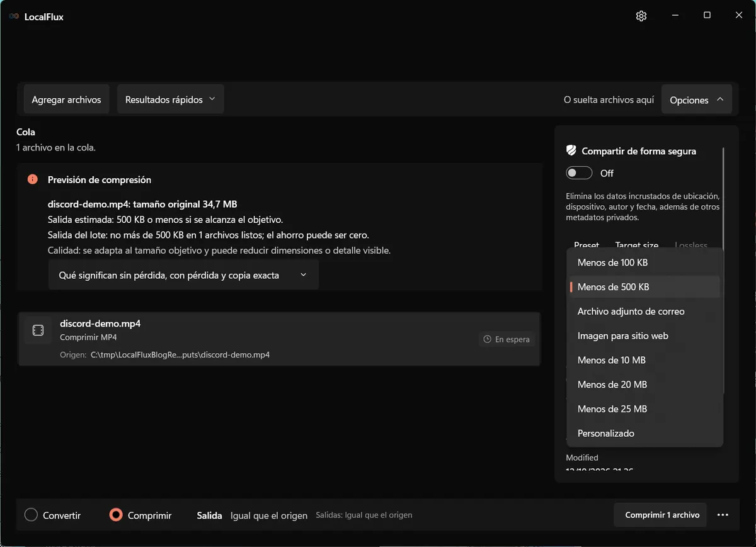Switch to the Target size tab

636,245
